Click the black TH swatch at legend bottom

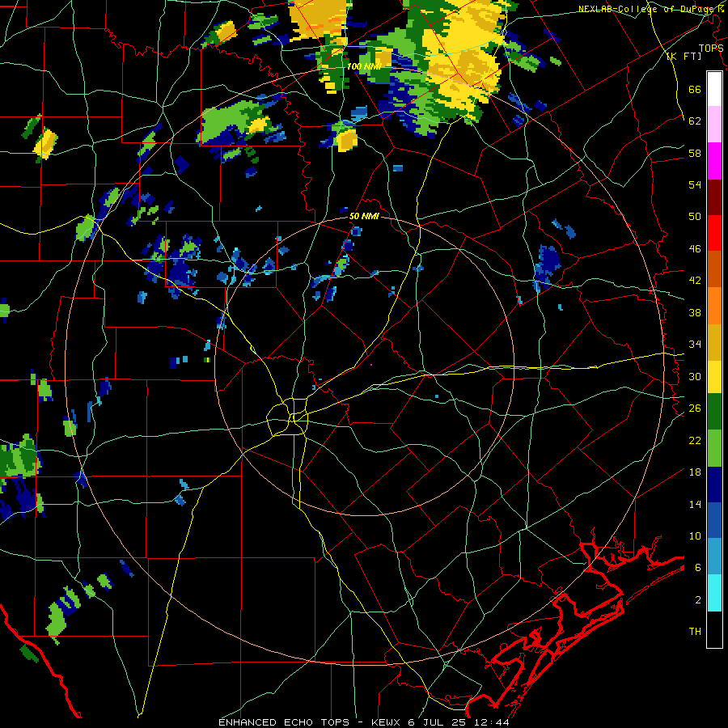coord(714,629)
